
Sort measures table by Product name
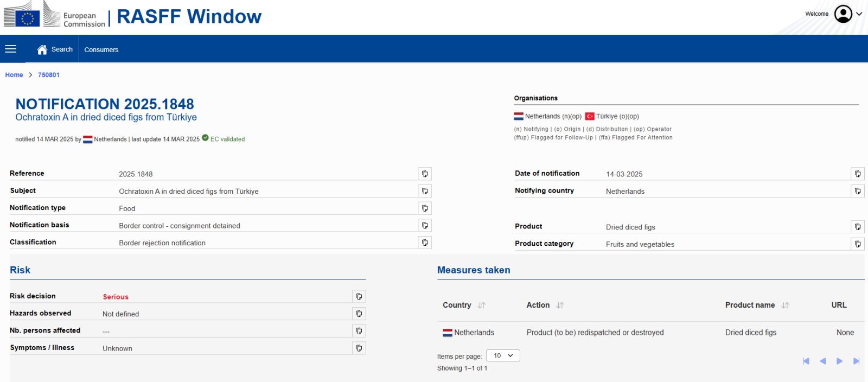point(786,305)
